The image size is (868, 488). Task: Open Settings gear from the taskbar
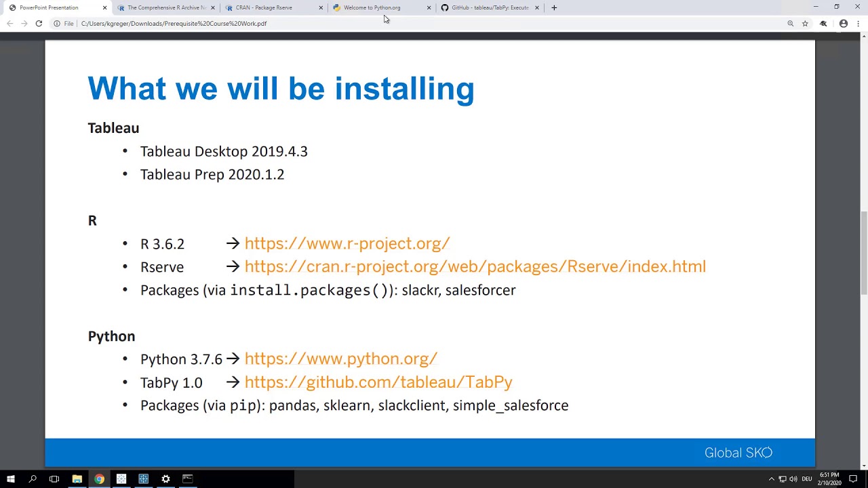click(165, 479)
